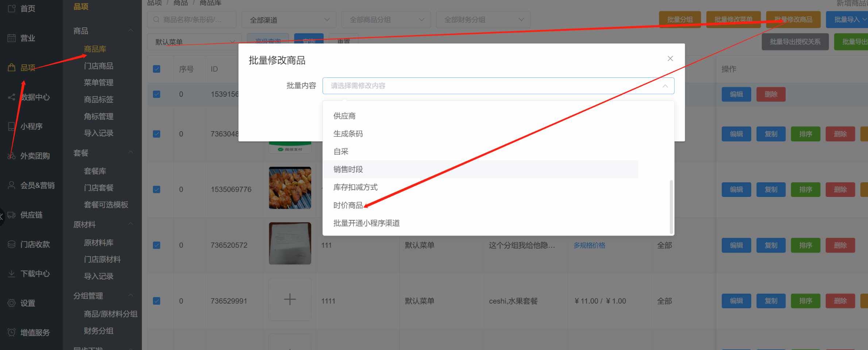
Task: Click the 批量修改菜单 button
Action: pos(733,20)
